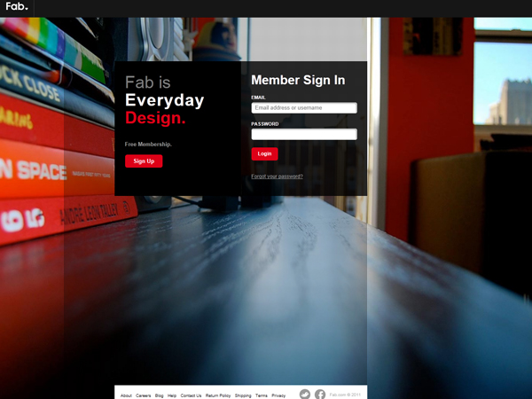Visit the Blog footer link
532x399 pixels.
coord(159,395)
